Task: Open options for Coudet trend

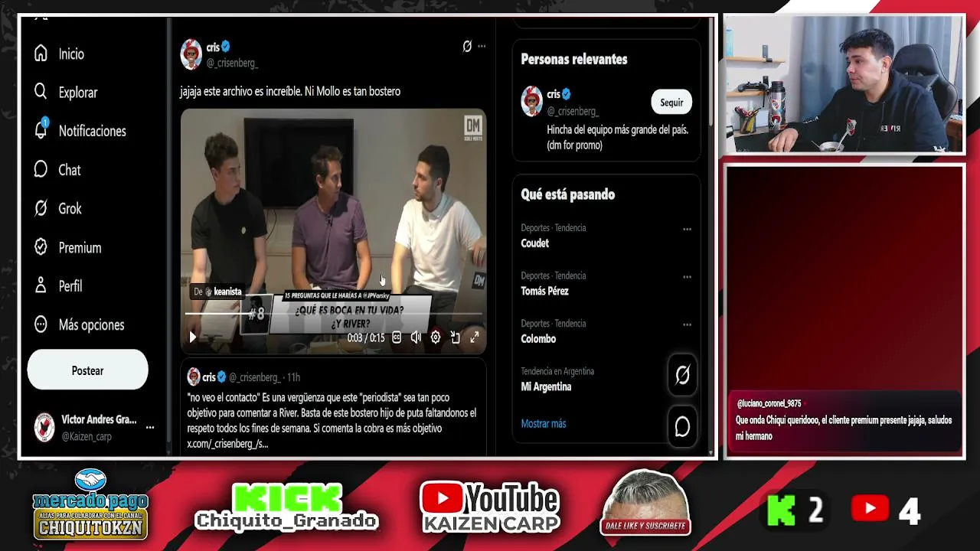Action: (687, 229)
